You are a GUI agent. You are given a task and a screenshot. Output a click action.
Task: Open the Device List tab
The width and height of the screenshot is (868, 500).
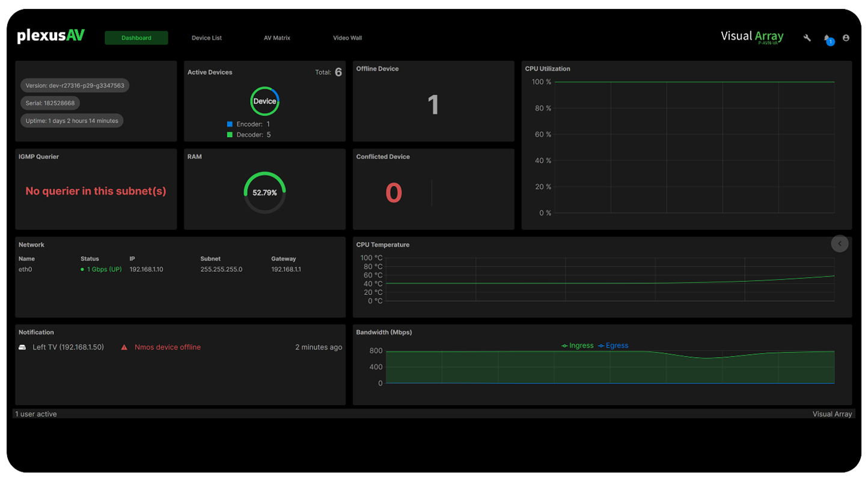coord(207,38)
